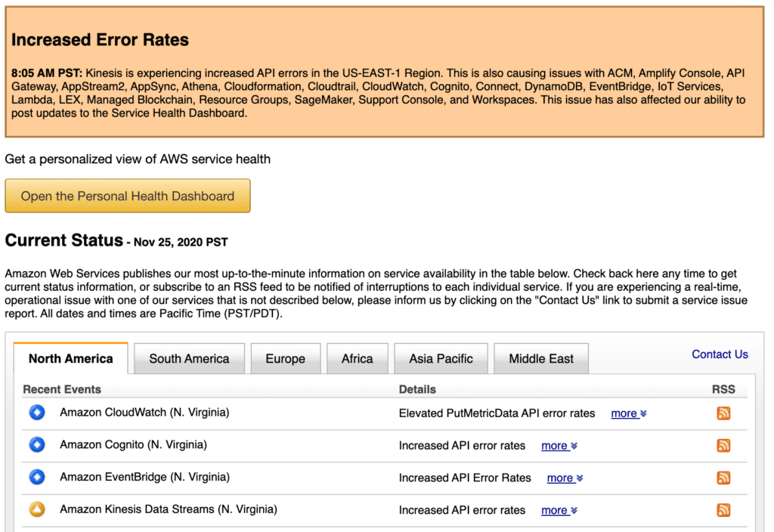This screenshot has width=774, height=532.
Task: Click the blue status icon beside Amazon EventBridge
Action: click(x=37, y=477)
